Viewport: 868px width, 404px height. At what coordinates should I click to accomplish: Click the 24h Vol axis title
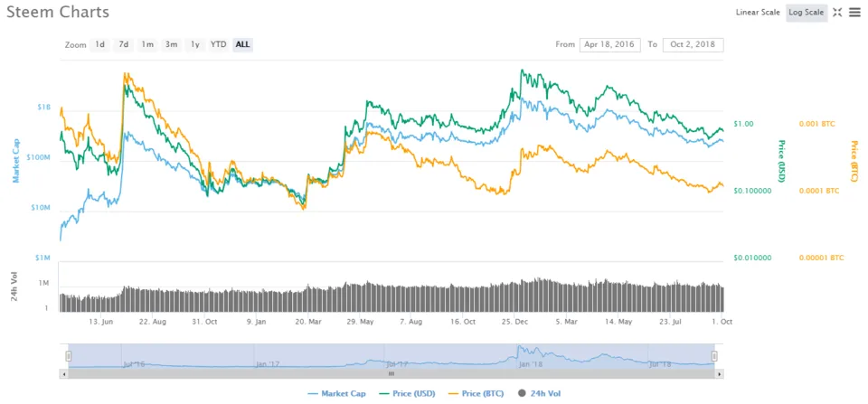[x=15, y=287]
